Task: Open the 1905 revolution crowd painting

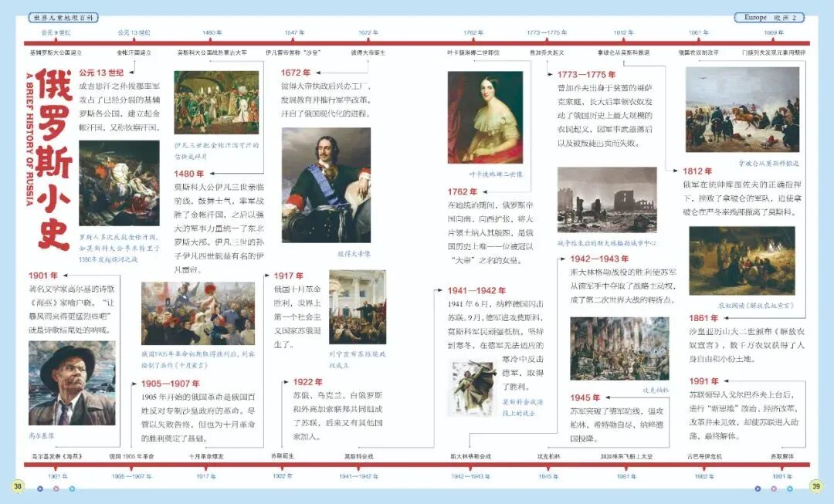Action: pyautogui.click(x=198, y=313)
